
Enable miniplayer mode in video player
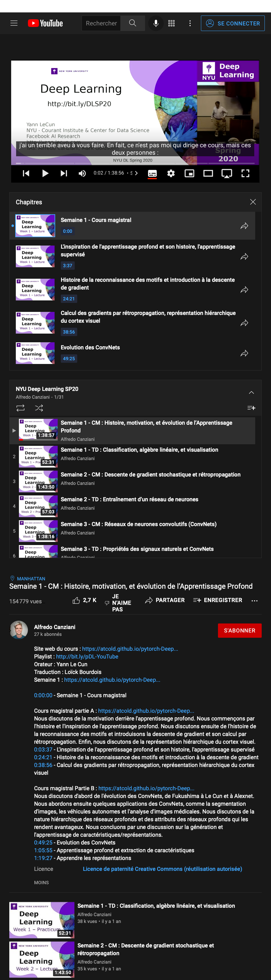[x=189, y=174]
